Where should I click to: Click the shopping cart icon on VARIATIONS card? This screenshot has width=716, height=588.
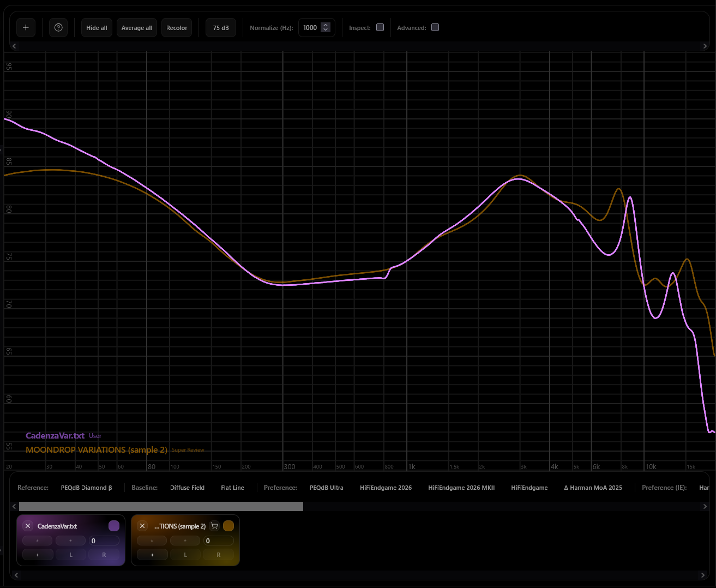(214, 526)
